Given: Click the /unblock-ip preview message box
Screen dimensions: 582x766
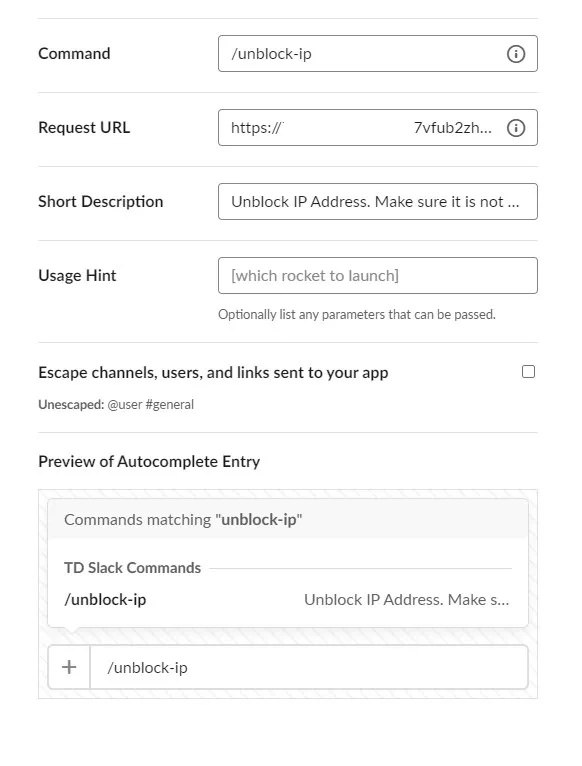Looking at the screenshot, I should pyautogui.click(x=309, y=667).
